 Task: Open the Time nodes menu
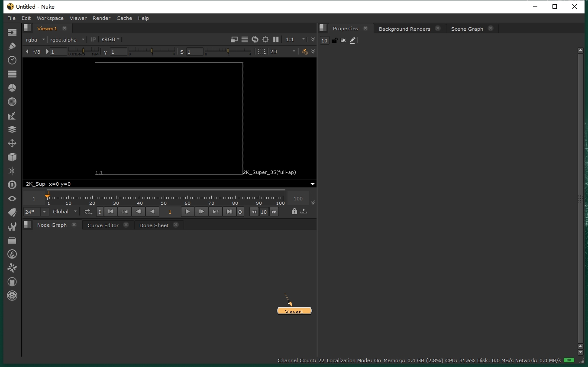pos(12,60)
